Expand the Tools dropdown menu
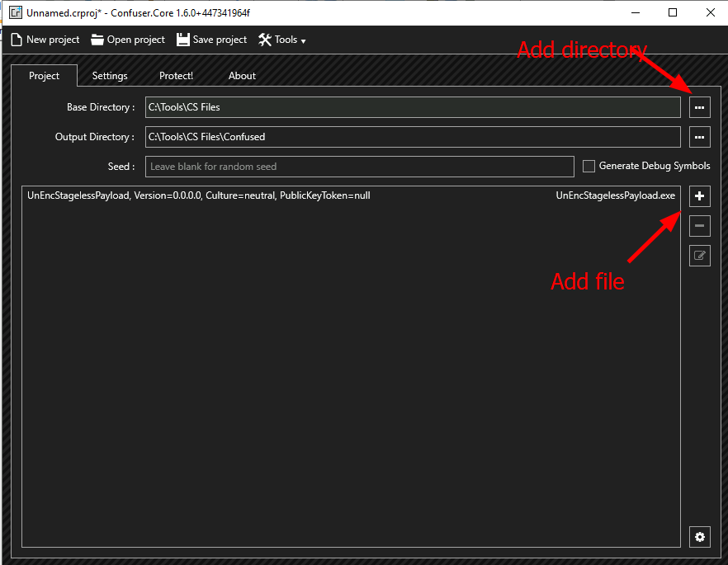 click(x=281, y=40)
